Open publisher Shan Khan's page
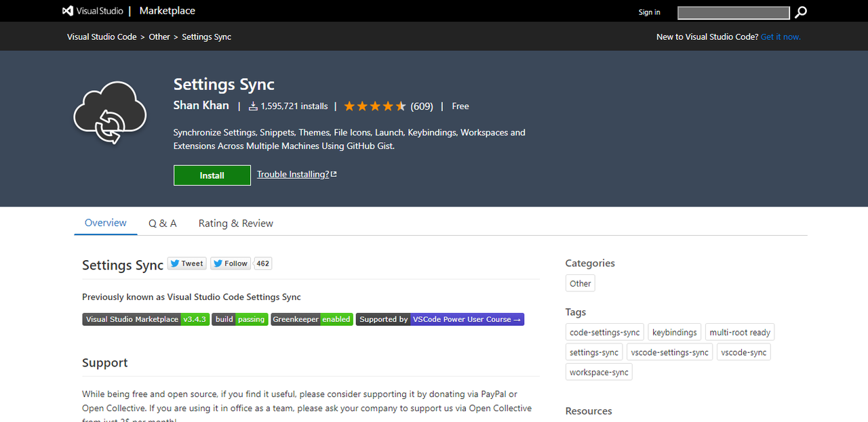Image resolution: width=868 pixels, height=422 pixels. click(201, 106)
